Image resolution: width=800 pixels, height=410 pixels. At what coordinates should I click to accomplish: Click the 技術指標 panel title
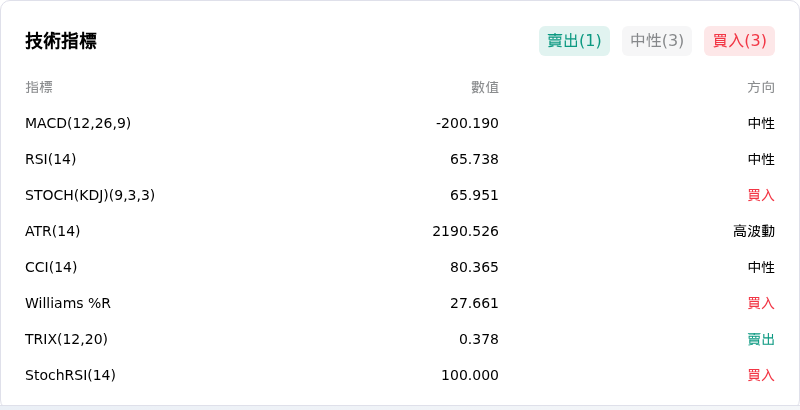tap(61, 41)
